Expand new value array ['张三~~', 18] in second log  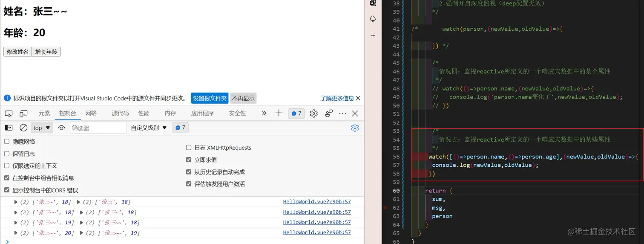point(16,212)
